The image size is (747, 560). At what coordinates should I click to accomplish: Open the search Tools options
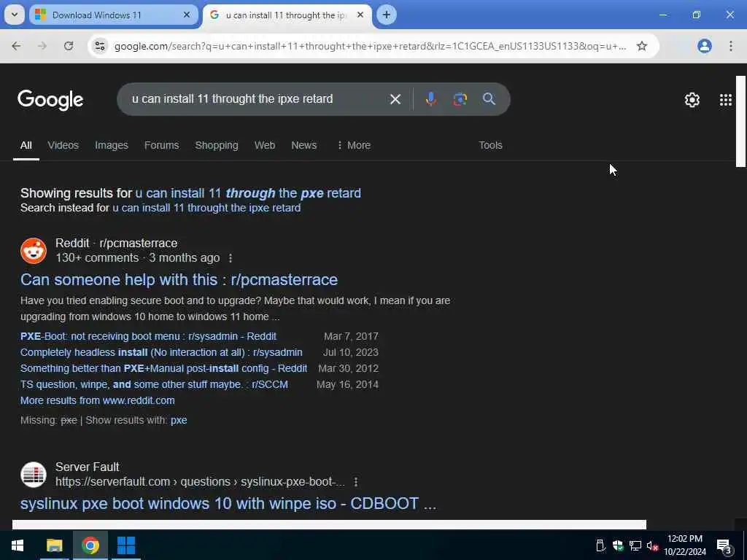point(491,145)
